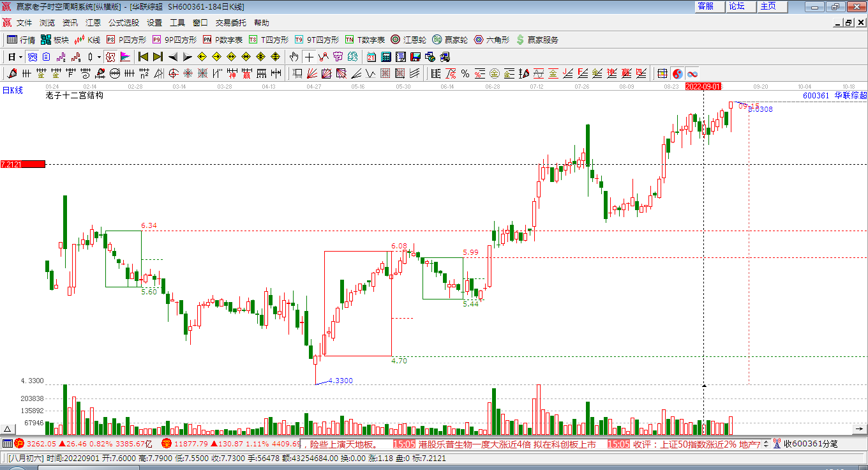Click the 老子十二宫结构 chart title
The width and height of the screenshot is (868, 470).
click(x=75, y=96)
